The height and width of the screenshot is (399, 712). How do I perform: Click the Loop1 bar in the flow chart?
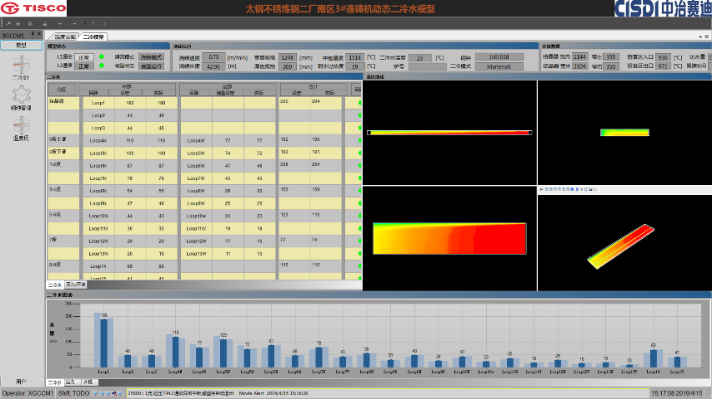click(104, 340)
